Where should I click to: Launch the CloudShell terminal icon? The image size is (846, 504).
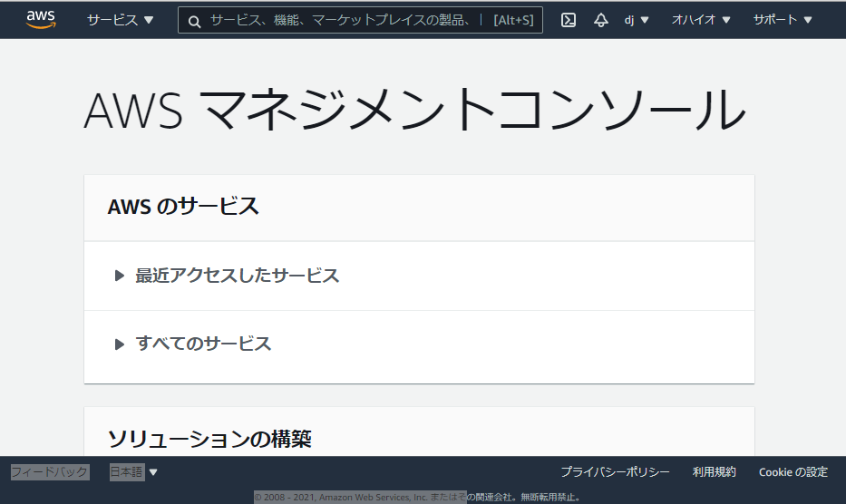(569, 20)
